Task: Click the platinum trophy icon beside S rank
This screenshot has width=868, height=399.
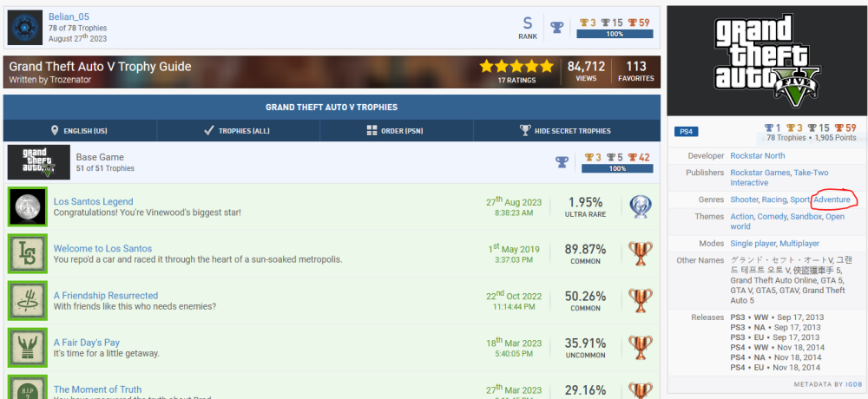Action: [x=557, y=27]
